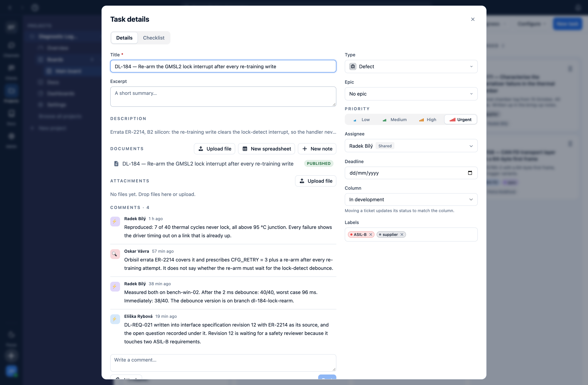Click the document file icon for DL-184
This screenshot has width=588, height=385.
click(116, 164)
